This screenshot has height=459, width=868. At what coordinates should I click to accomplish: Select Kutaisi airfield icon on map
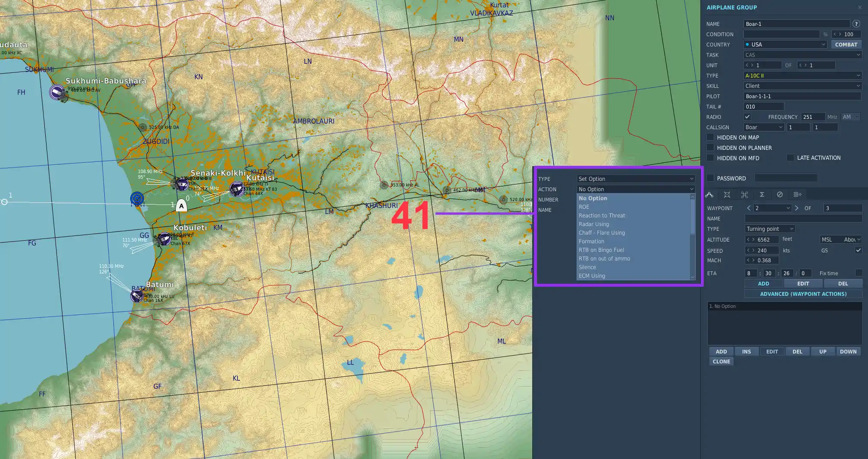(x=237, y=189)
